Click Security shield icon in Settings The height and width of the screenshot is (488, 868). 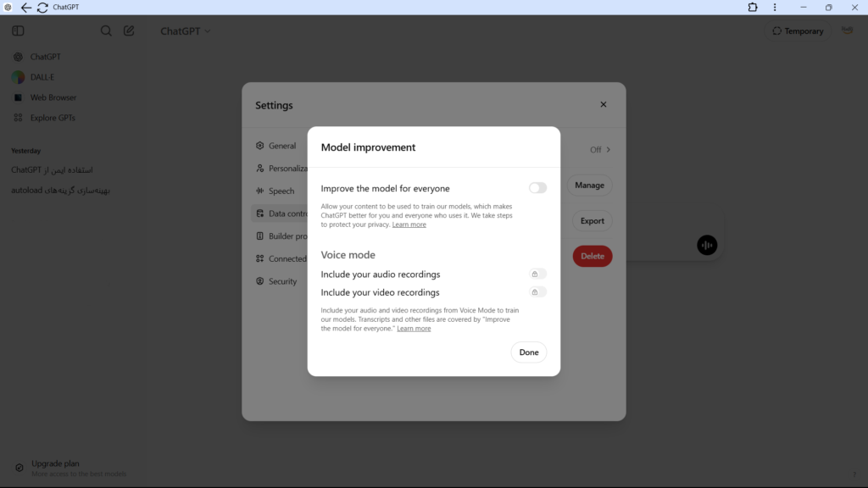tap(259, 281)
